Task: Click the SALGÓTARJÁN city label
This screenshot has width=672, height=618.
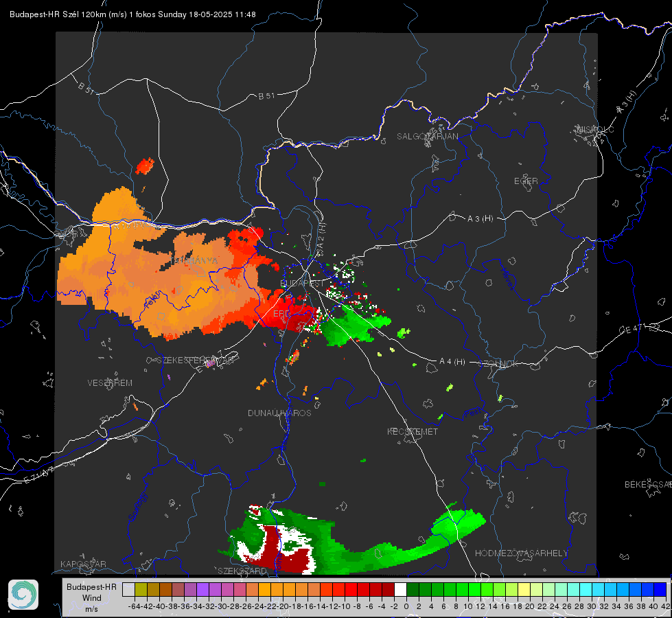Action: click(427, 137)
